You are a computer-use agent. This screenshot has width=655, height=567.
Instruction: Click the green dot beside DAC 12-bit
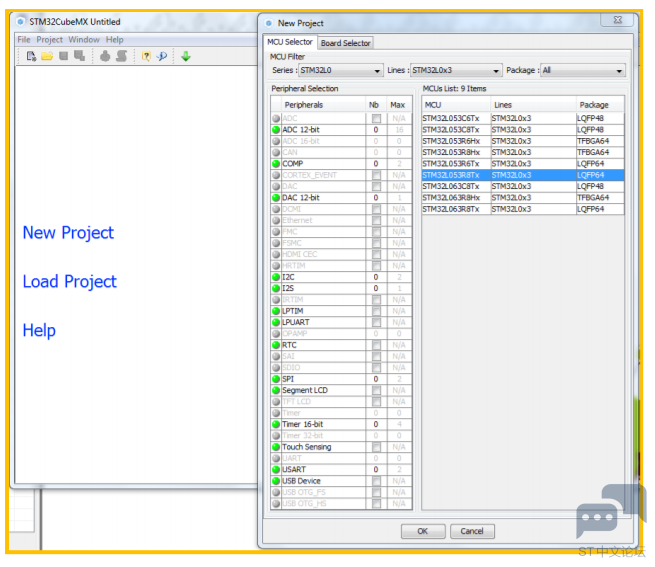click(x=276, y=198)
